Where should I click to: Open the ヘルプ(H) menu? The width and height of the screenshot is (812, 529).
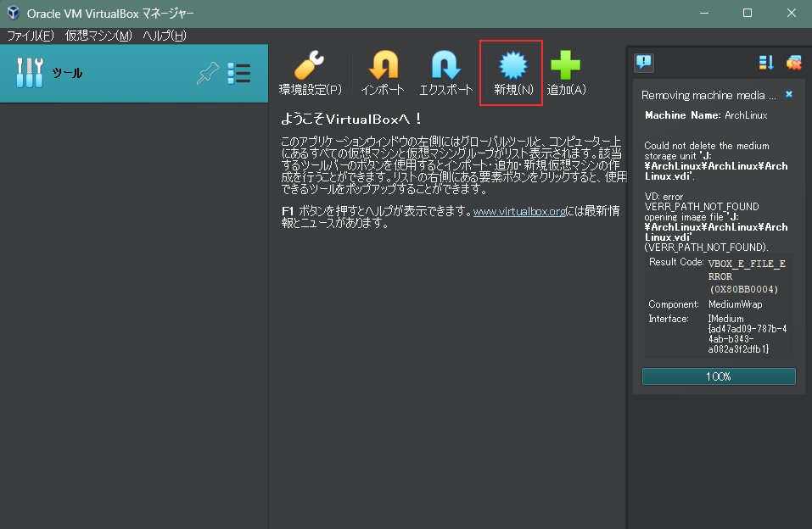[164, 36]
